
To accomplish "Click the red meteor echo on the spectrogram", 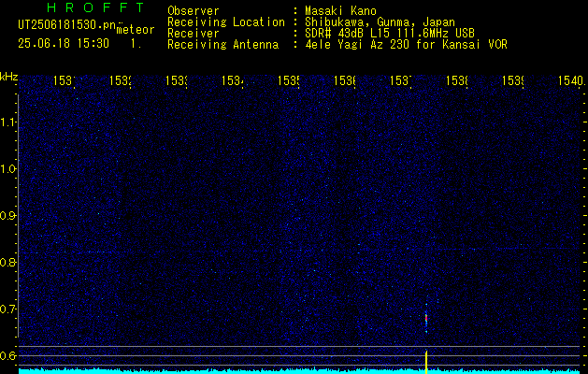I will pos(426,319).
